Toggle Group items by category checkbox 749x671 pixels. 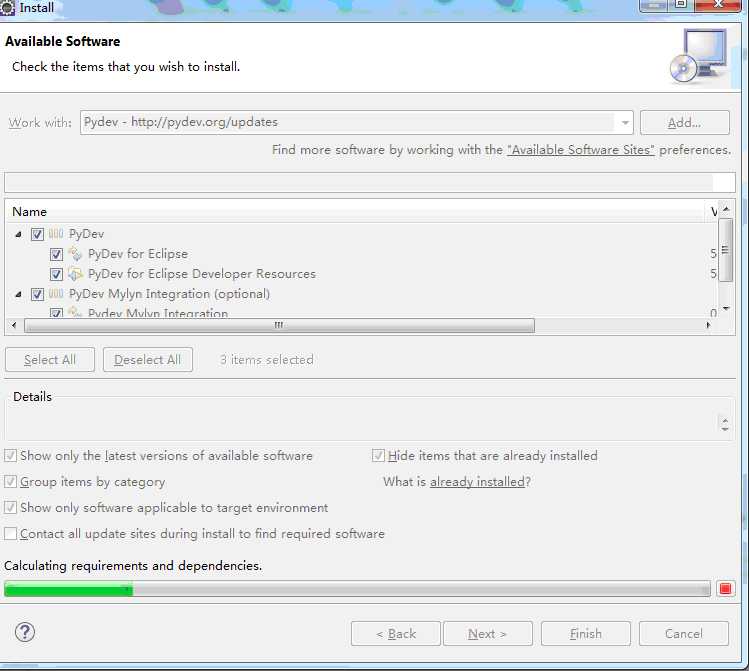11,481
